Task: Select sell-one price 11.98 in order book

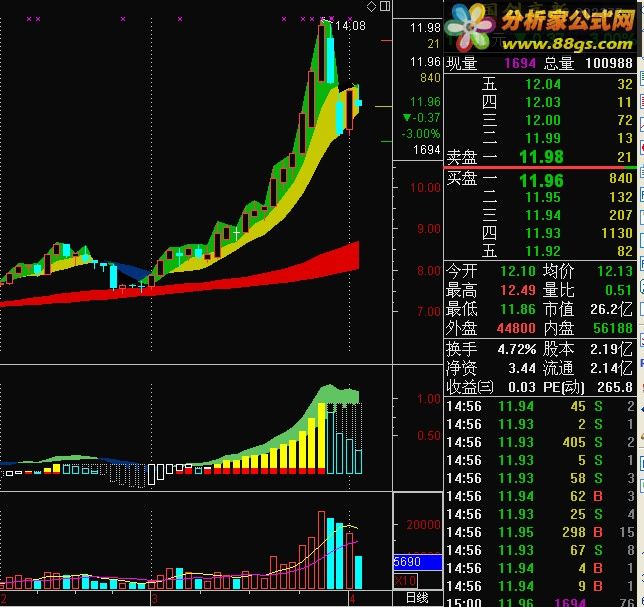Action: click(x=541, y=157)
